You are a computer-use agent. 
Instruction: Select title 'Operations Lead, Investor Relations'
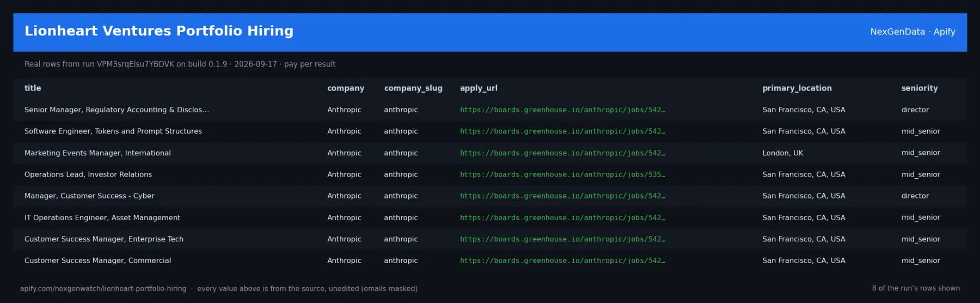(88, 174)
